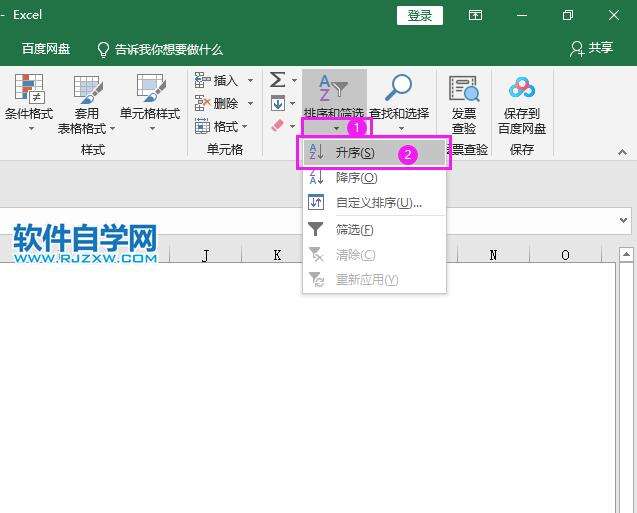
Task: Click Save to Baidu Netdisk (保存到百度网盘) icon
Action: coord(522,87)
